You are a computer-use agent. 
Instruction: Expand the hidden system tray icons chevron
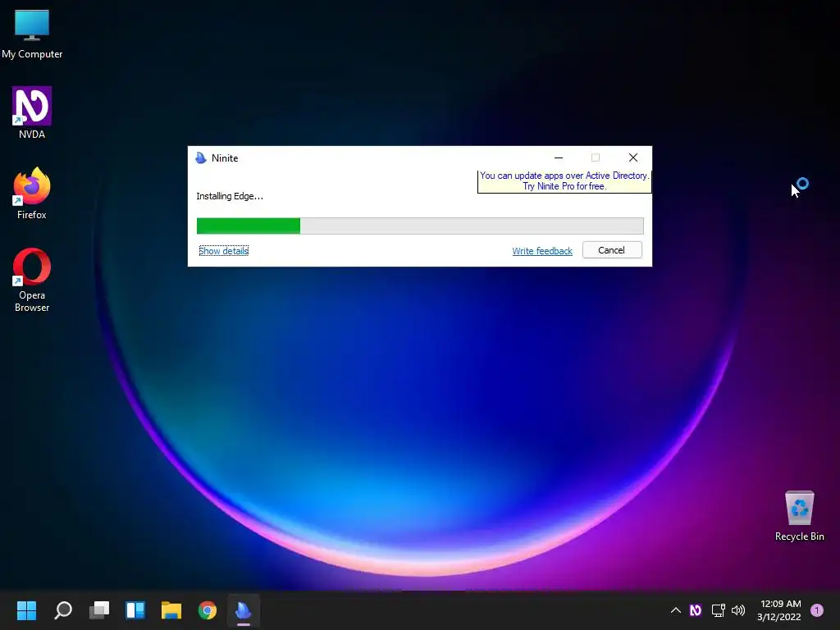[x=676, y=609]
